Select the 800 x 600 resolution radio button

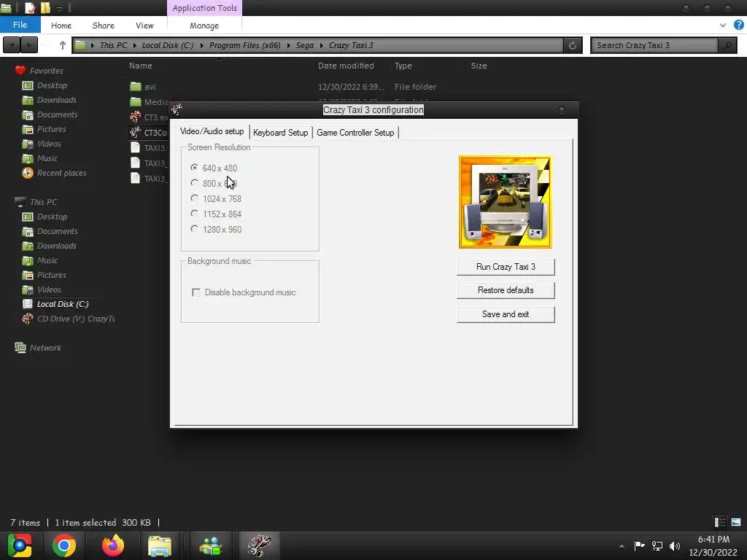click(x=194, y=183)
